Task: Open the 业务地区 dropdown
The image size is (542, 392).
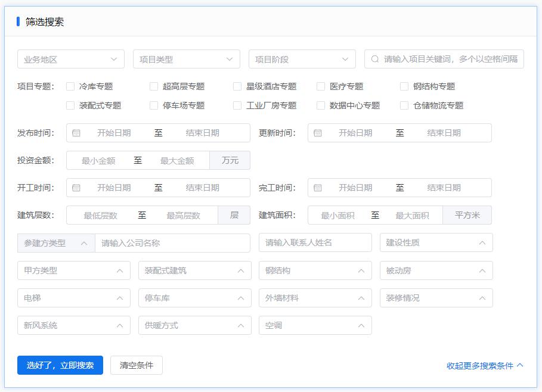Action: point(70,58)
